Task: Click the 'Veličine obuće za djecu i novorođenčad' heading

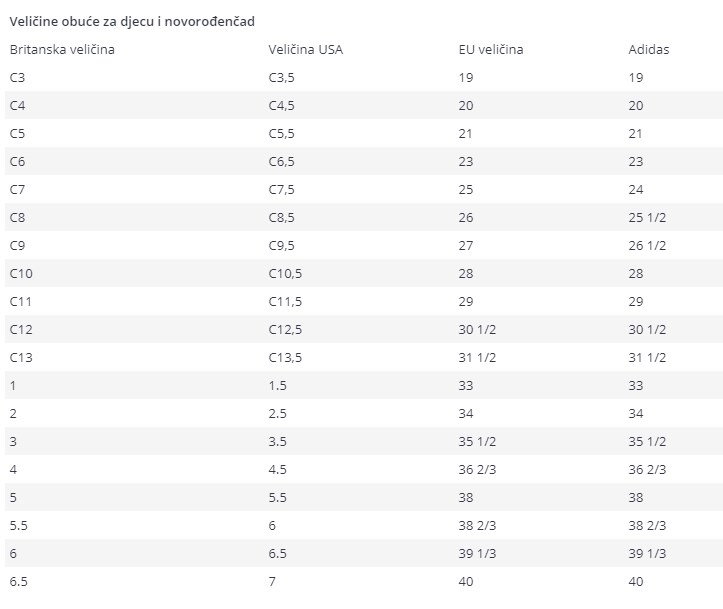Action: (x=132, y=22)
